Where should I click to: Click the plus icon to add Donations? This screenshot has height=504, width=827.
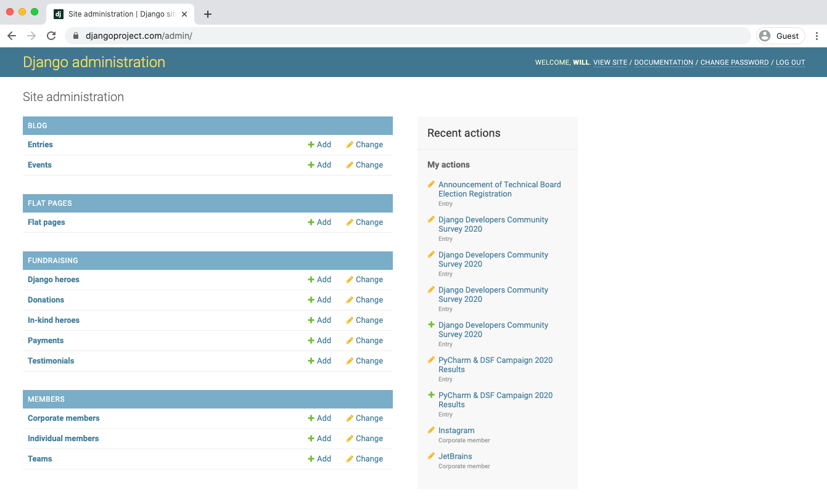coord(311,300)
